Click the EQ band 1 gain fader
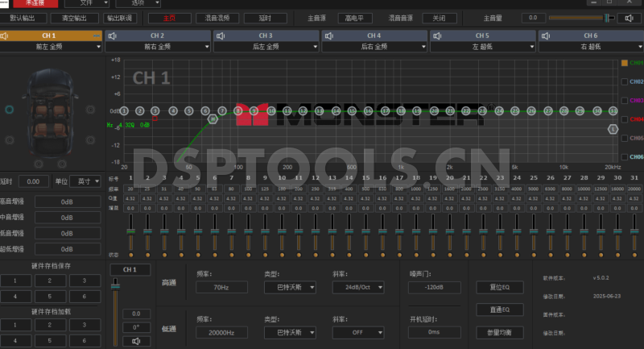Viewport: 644px width, 349px height. point(131,232)
